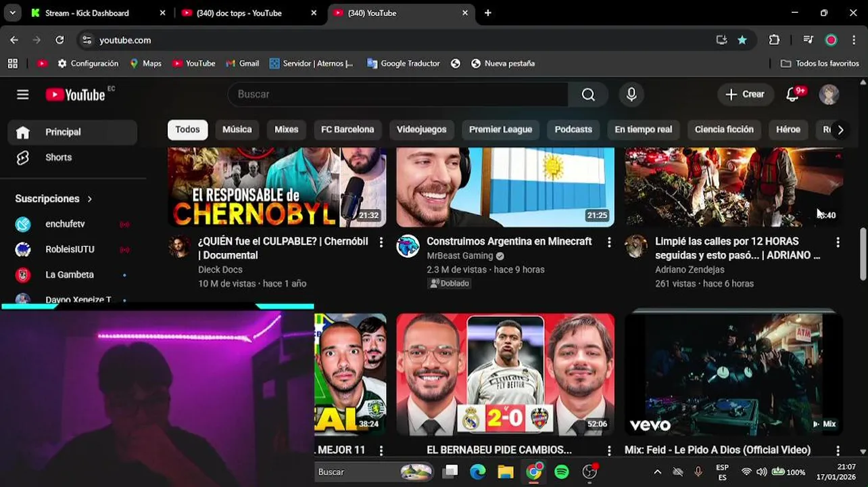This screenshot has height=487, width=868.
Task: Open the YouTube hamburger guide menu
Action: (23, 95)
